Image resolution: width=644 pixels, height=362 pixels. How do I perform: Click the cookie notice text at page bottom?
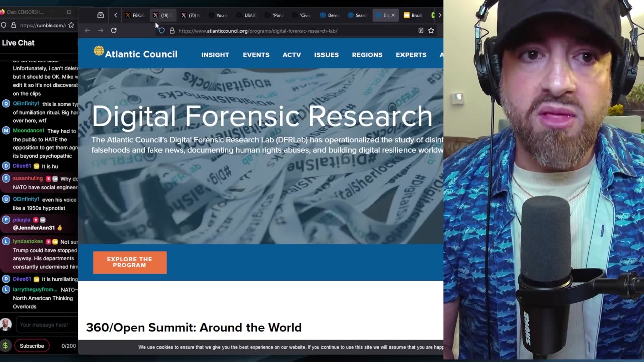point(291,347)
